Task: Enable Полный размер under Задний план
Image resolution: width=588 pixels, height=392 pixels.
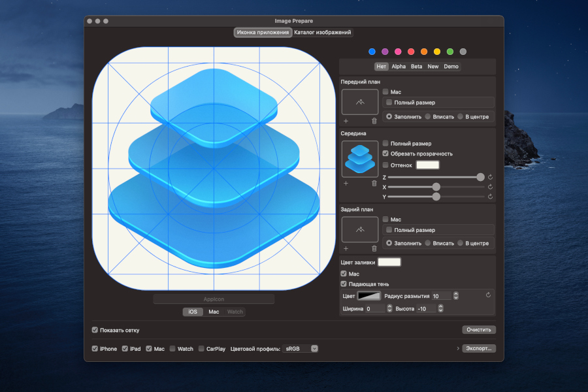Action: [x=389, y=229]
